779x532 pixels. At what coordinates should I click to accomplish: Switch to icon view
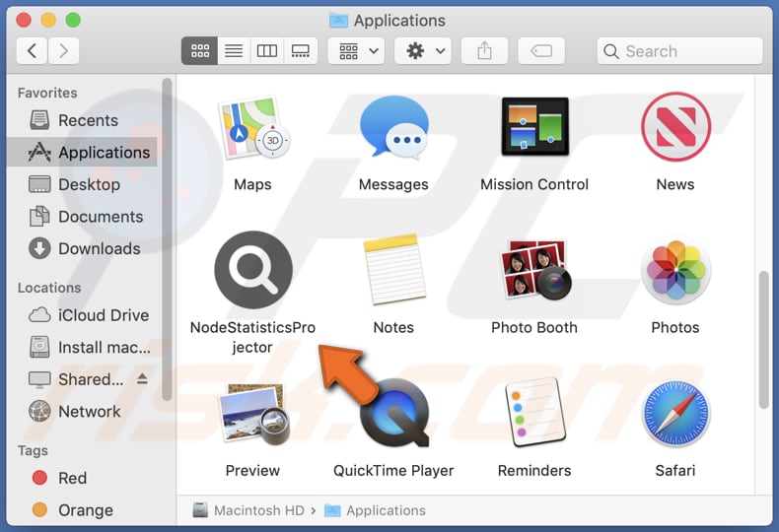tap(200, 50)
